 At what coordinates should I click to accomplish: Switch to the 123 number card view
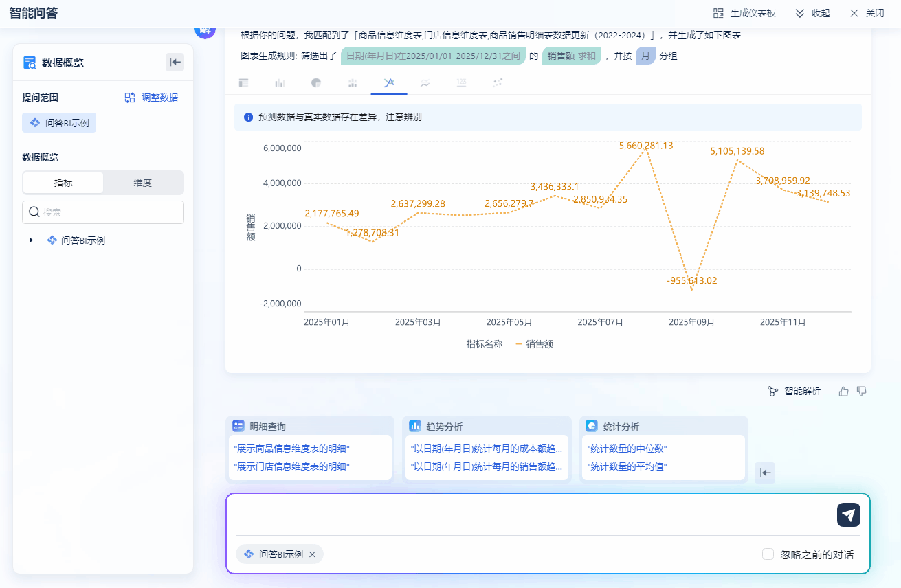click(x=461, y=83)
